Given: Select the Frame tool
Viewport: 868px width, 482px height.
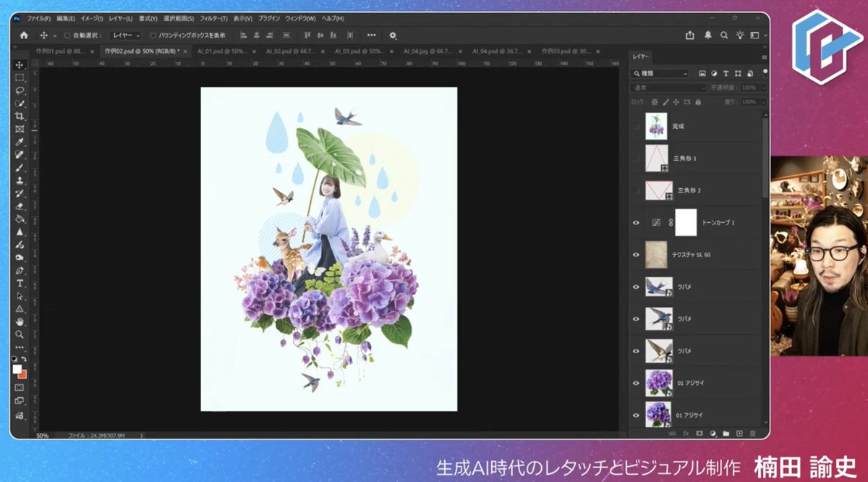Looking at the screenshot, I should pyautogui.click(x=20, y=129).
